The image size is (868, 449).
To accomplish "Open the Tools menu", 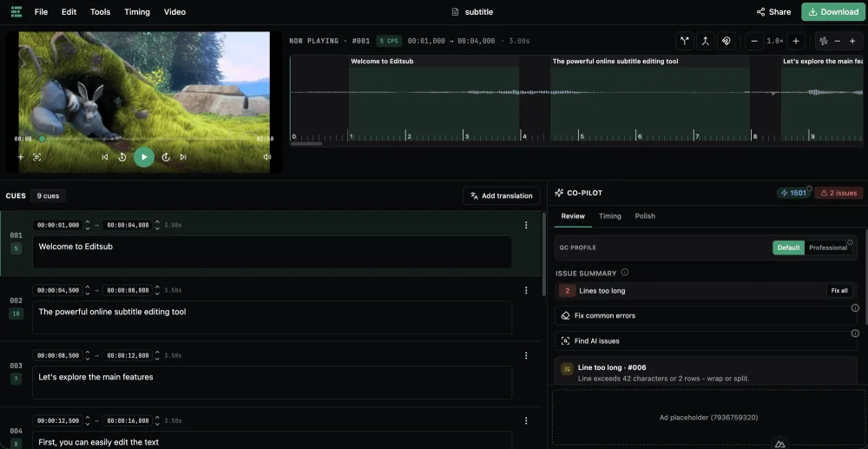I will click(x=100, y=11).
